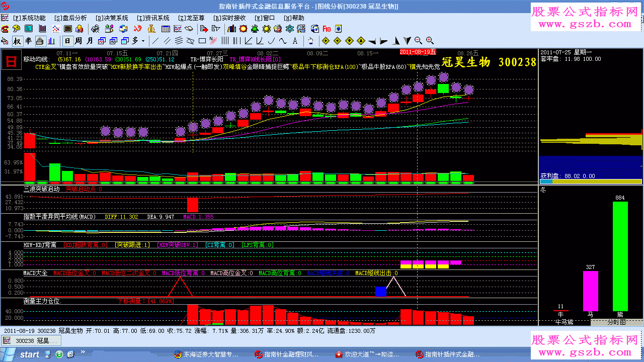The height and width of the screenshot is (362, 644).
Task: Open the 资讯系统 menu
Action: pos(153,18)
